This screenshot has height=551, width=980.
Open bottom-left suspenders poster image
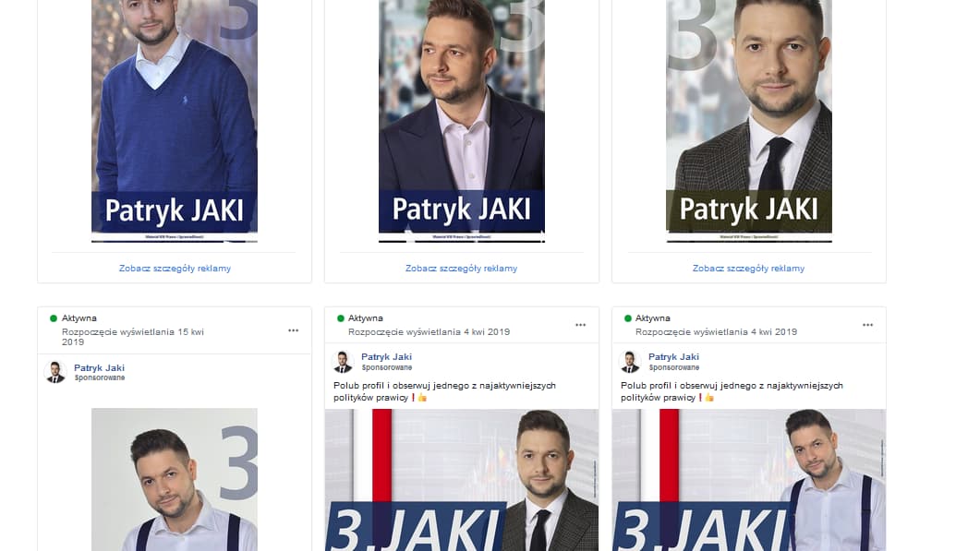(x=175, y=480)
